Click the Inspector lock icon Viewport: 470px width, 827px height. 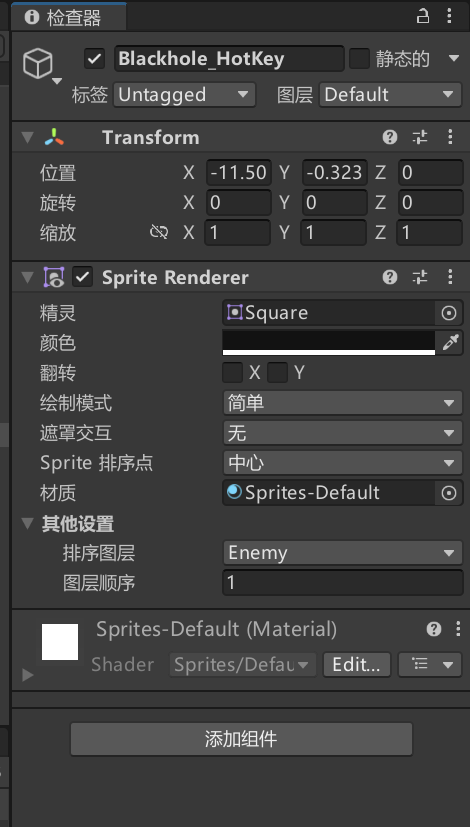[x=423, y=16]
